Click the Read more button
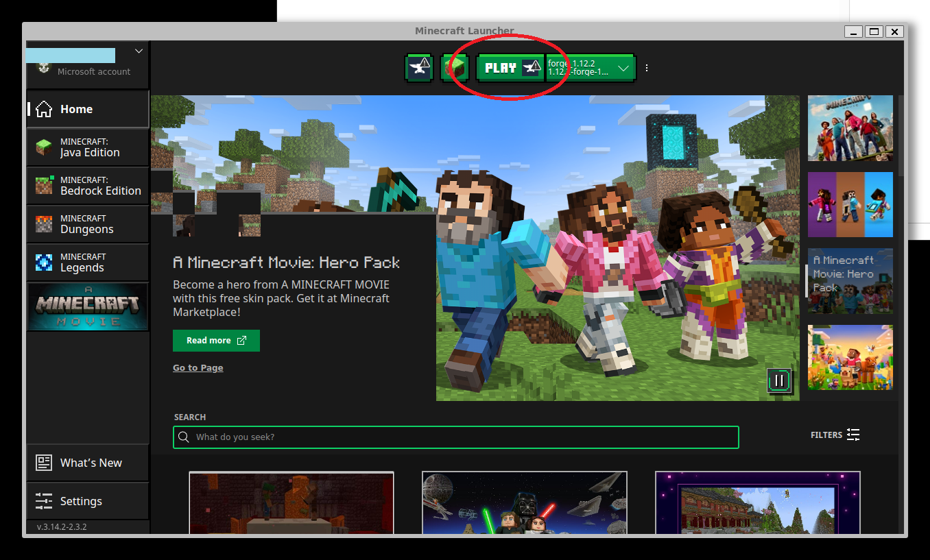This screenshot has width=930, height=560. click(x=216, y=341)
